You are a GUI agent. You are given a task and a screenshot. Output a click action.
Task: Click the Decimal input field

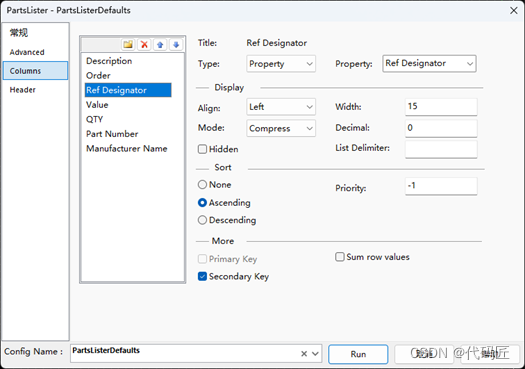pos(441,128)
